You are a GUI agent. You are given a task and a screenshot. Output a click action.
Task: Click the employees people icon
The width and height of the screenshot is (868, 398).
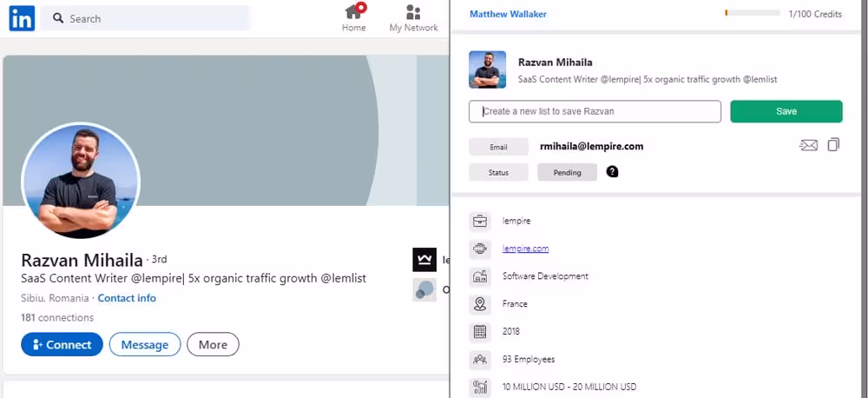[479, 360]
